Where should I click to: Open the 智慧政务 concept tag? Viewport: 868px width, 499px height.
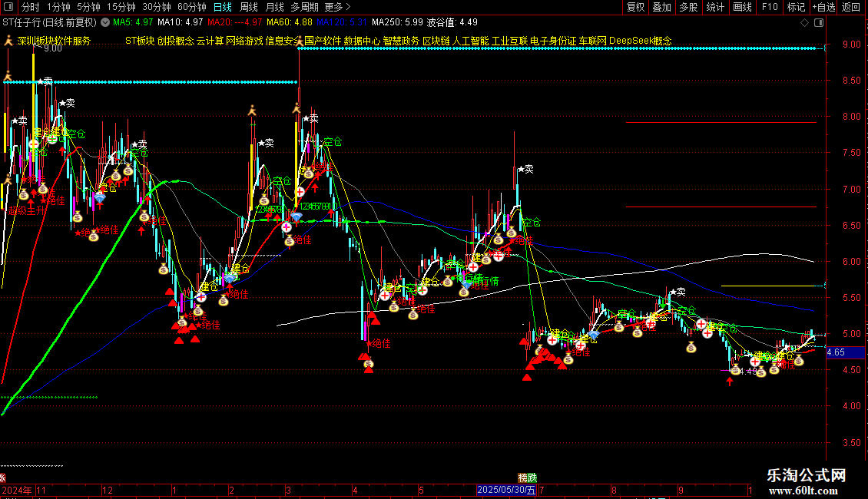click(401, 41)
